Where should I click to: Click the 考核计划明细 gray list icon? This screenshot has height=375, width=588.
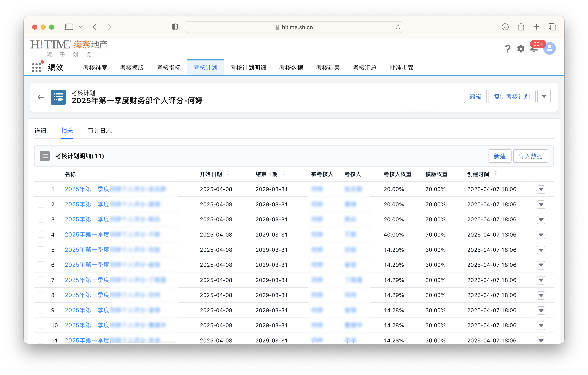(45, 156)
